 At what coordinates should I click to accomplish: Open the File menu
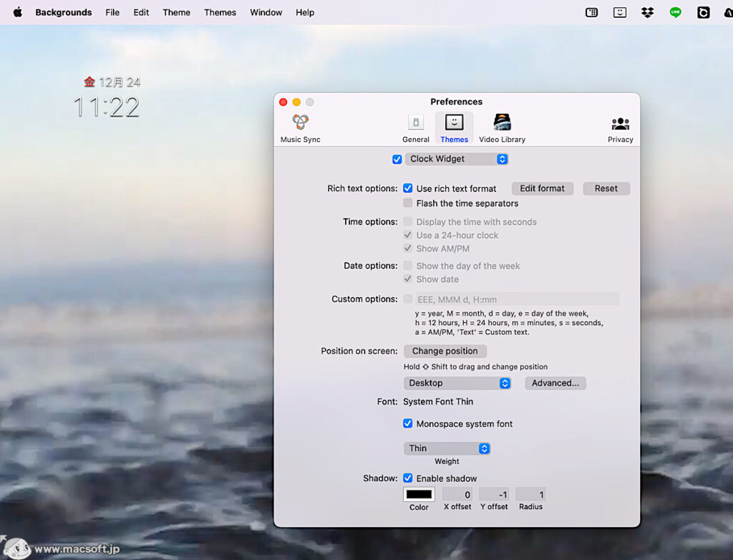[112, 12]
